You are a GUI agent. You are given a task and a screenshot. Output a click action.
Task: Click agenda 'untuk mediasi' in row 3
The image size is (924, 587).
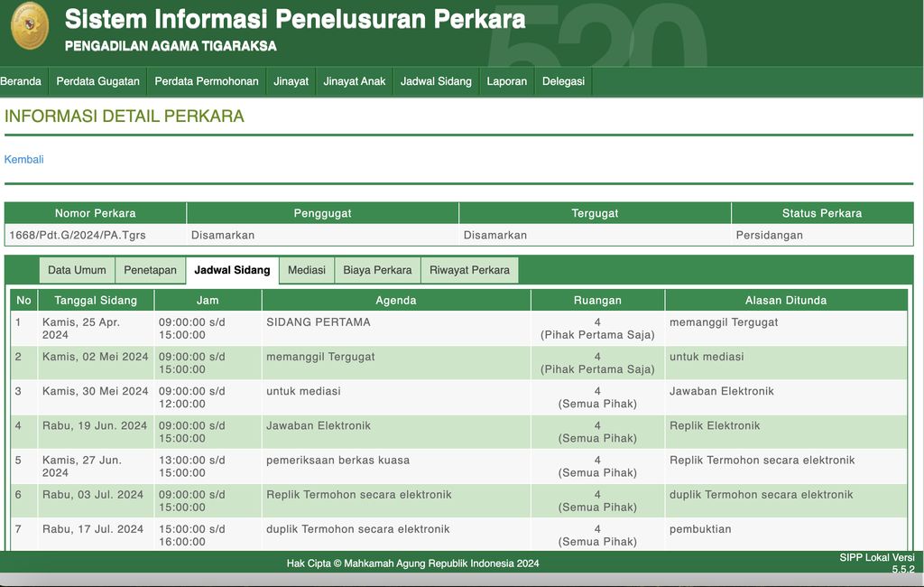pyautogui.click(x=303, y=391)
